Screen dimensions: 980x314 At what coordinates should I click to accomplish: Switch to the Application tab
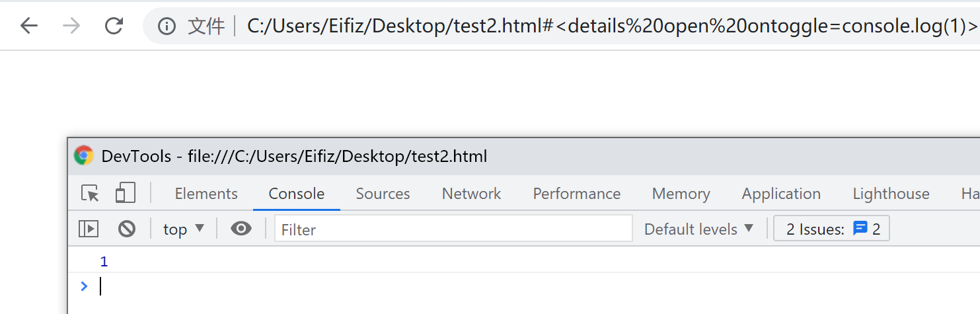781,194
